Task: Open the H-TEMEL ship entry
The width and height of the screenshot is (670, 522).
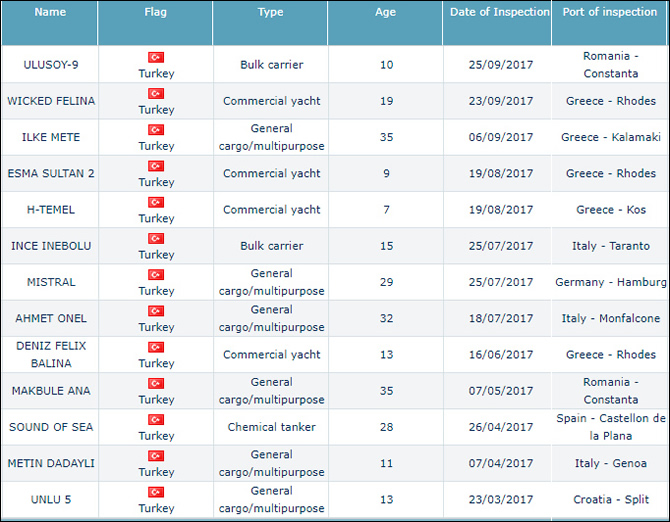Action: (50, 210)
